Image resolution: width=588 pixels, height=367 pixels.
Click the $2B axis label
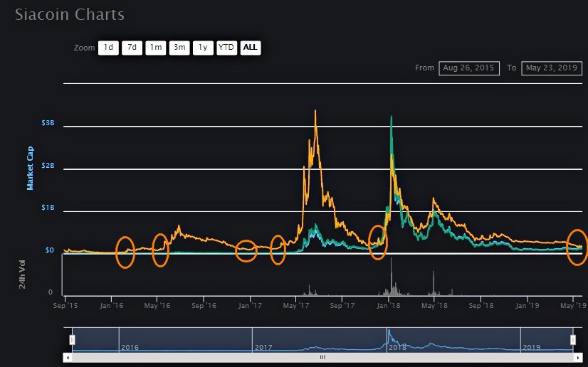[x=48, y=166]
